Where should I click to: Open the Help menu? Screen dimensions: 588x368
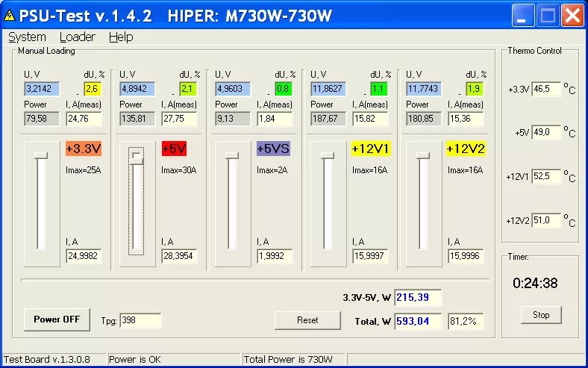click(121, 37)
